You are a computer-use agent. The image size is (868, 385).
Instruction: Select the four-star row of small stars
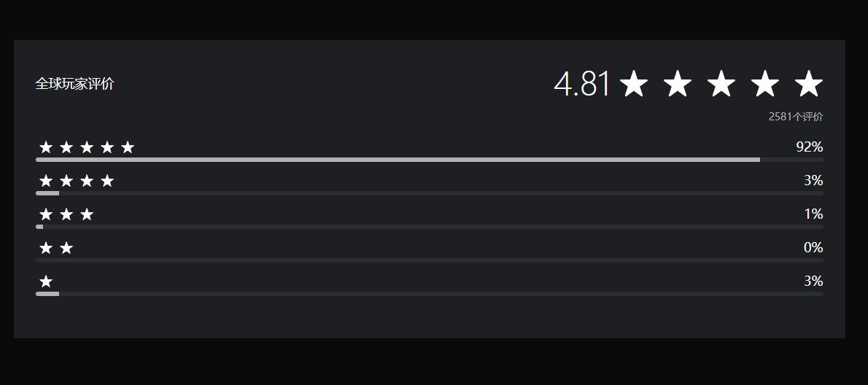point(77,181)
